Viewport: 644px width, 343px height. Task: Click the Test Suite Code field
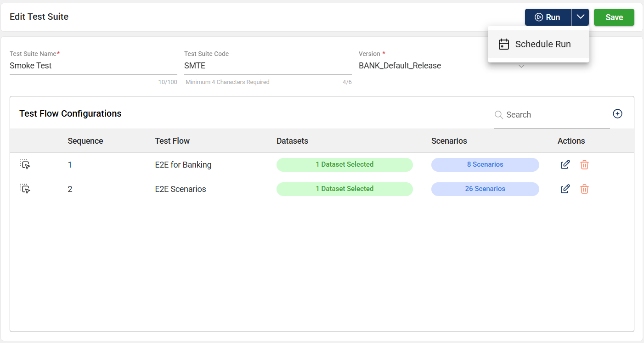click(267, 66)
